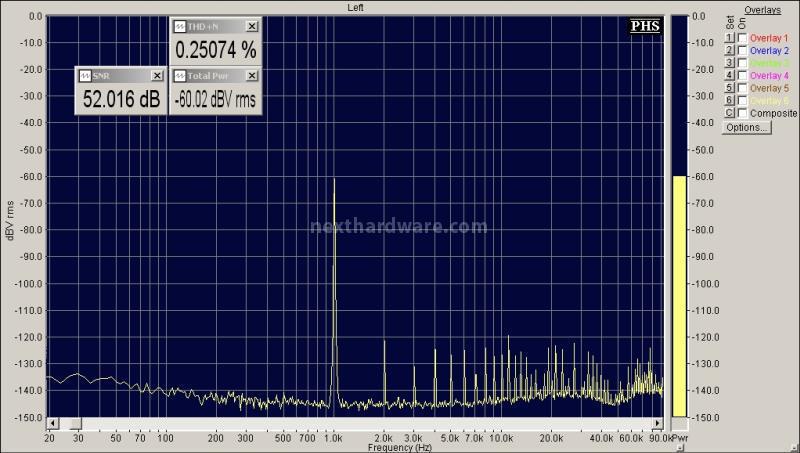Click the THD+N window waveform icon
This screenshot has width=800, height=453.
click(x=180, y=26)
